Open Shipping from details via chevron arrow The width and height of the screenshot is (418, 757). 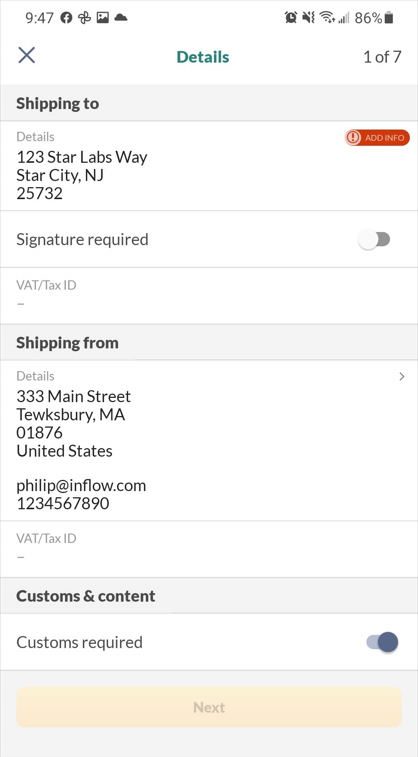402,377
